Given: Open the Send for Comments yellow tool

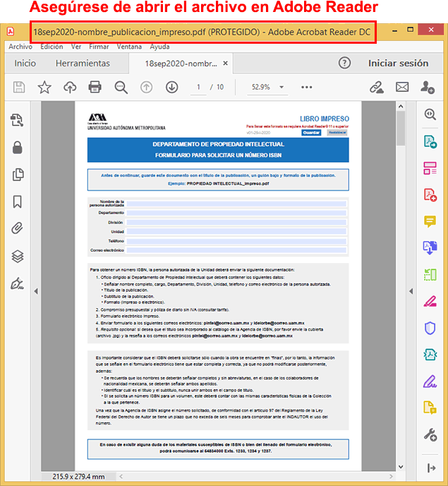Looking at the screenshot, I should point(430,408).
